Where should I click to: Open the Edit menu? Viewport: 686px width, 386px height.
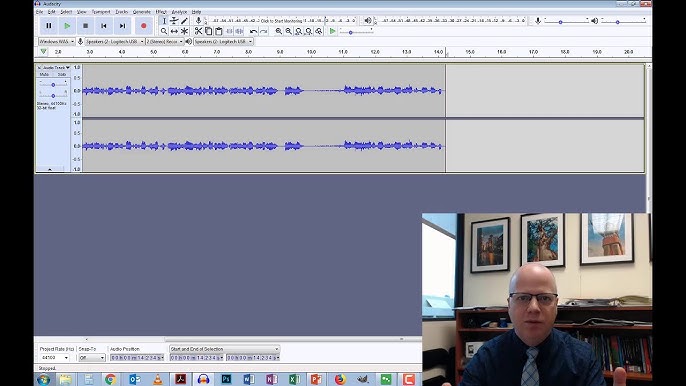pyautogui.click(x=52, y=12)
